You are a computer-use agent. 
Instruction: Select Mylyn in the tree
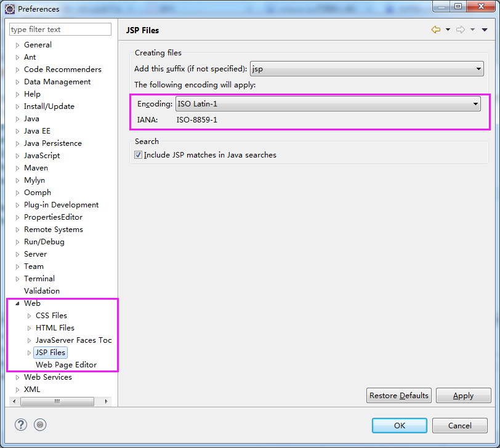(x=34, y=180)
